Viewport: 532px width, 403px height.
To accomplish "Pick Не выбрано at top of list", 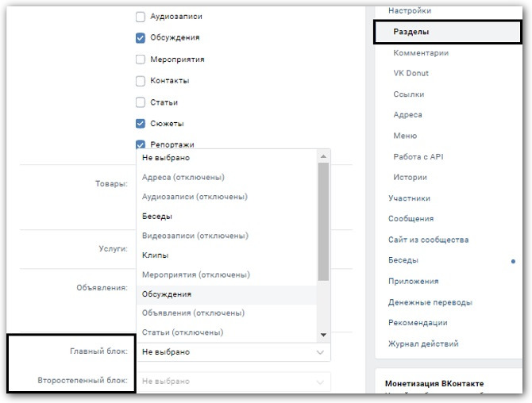I will click(165, 159).
